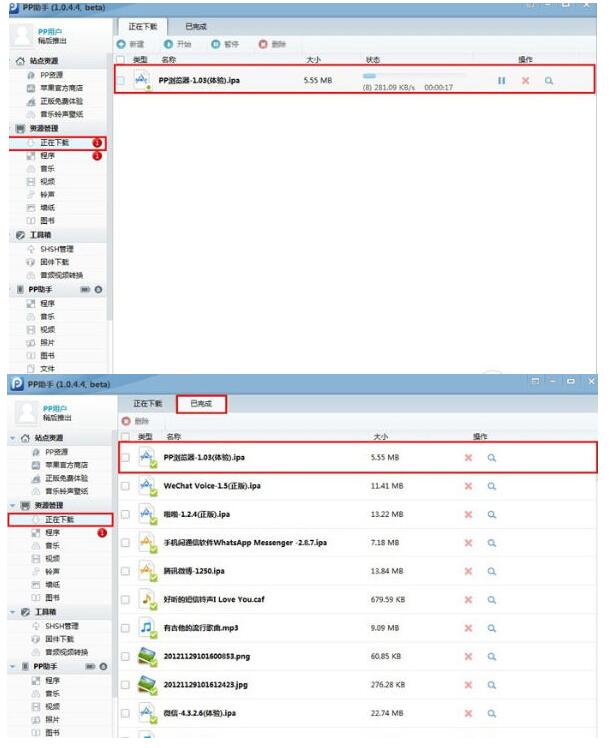Open SHSH管理 sidebar item in top window
The image size is (612, 748).
[x=57, y=249]
